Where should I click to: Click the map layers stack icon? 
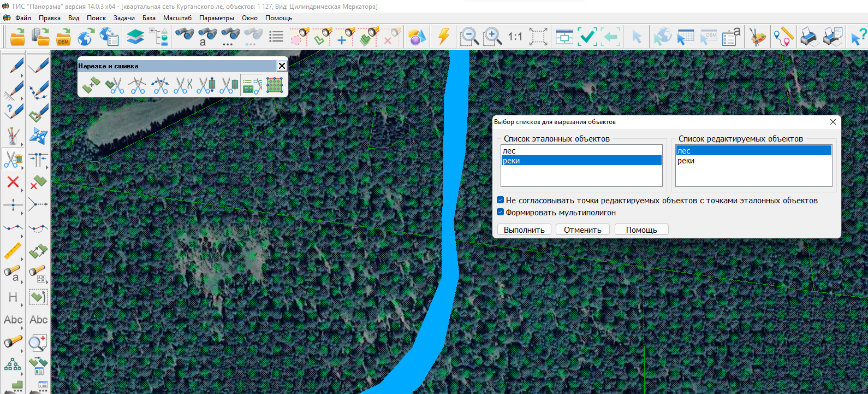[x=135, y=37]
